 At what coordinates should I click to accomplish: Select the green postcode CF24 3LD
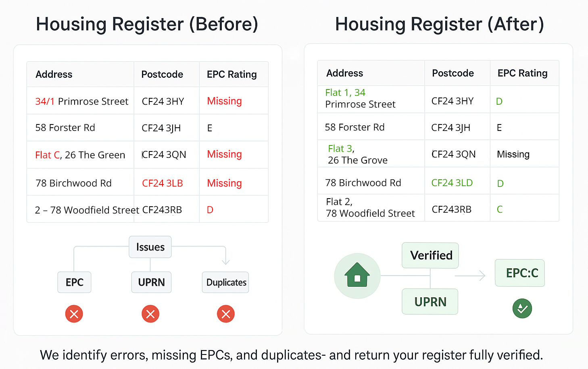452,183
